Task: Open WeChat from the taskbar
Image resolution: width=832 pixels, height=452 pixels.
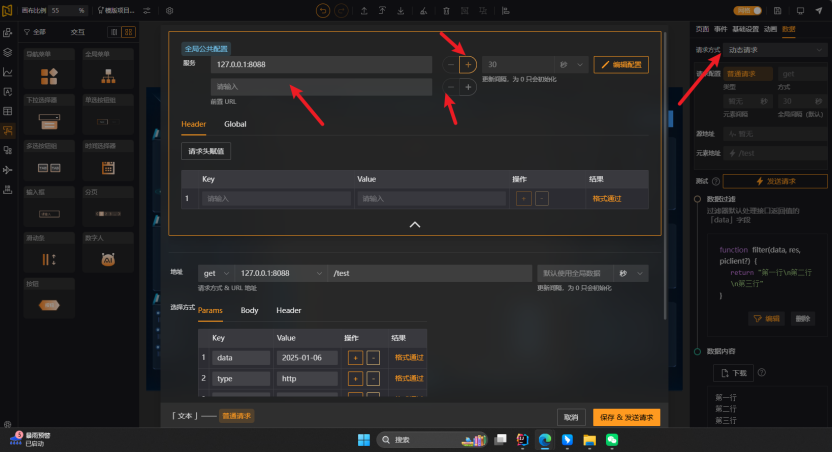Action: 612,440
